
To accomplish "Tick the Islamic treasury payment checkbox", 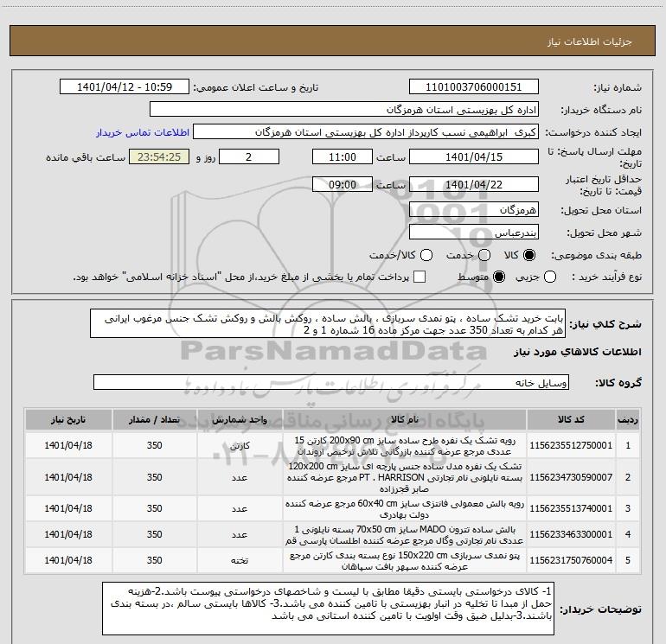I will click(x=419, y=277).
